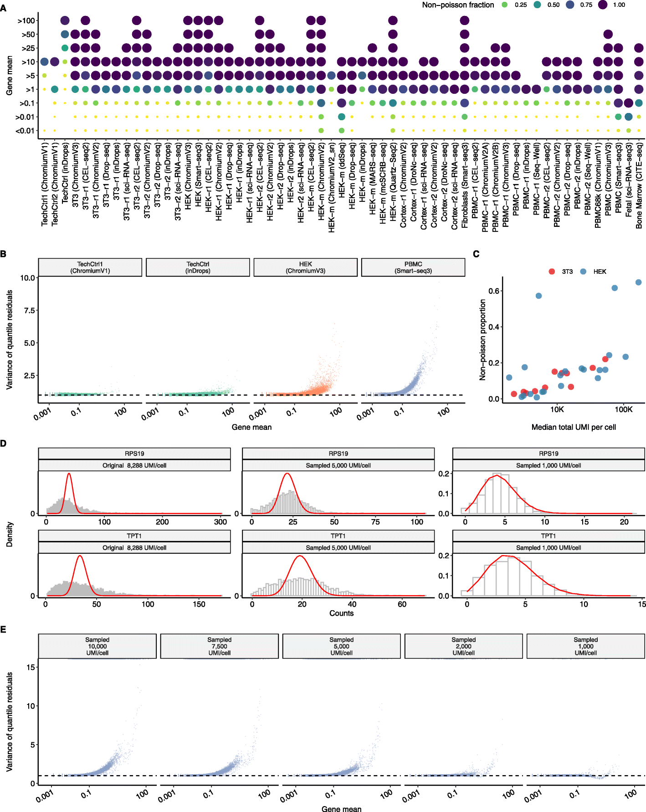
Task: Click panel A axis label "HEK-m (ddSeq)"
Action: [x=342, y=170]
